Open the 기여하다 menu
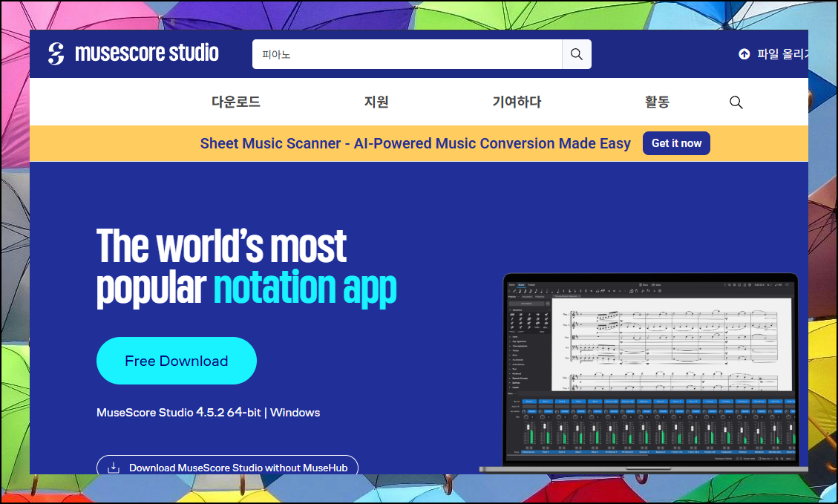 coord(517,102)
